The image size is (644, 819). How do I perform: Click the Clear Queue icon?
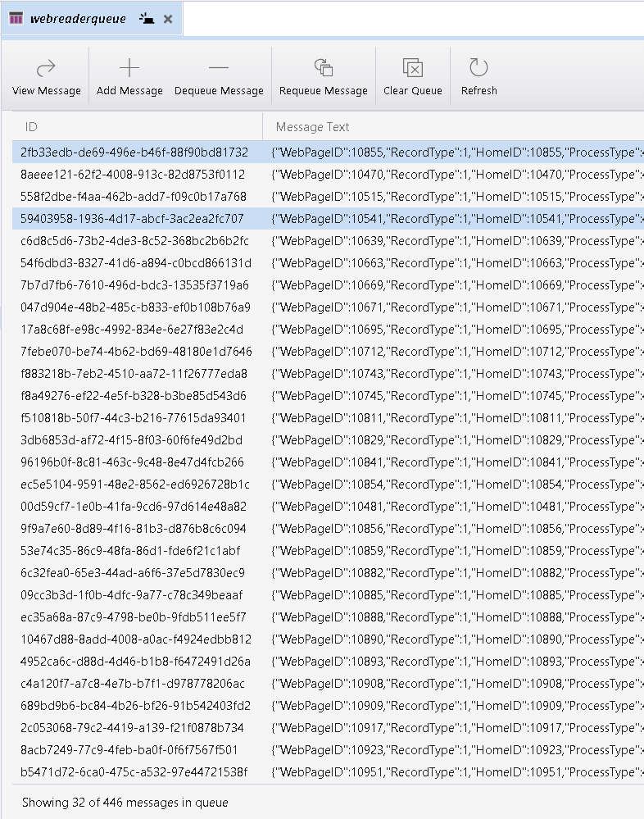(413, 67)
